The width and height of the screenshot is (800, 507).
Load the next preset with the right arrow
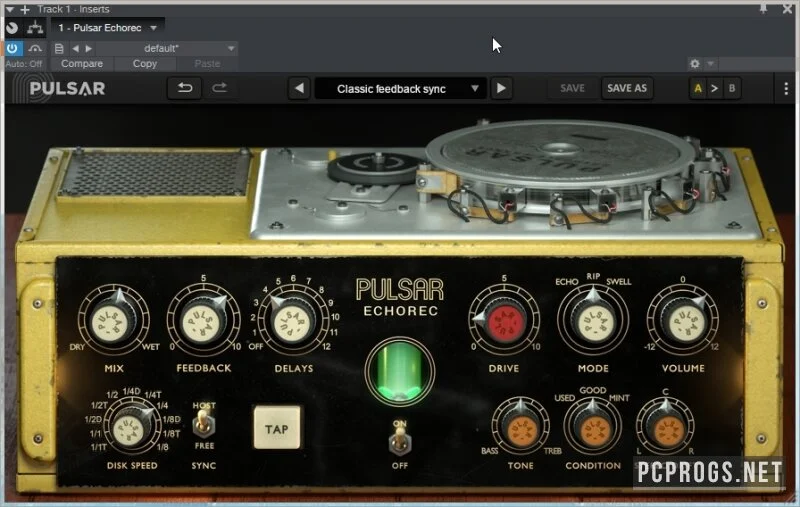point(501,88)
